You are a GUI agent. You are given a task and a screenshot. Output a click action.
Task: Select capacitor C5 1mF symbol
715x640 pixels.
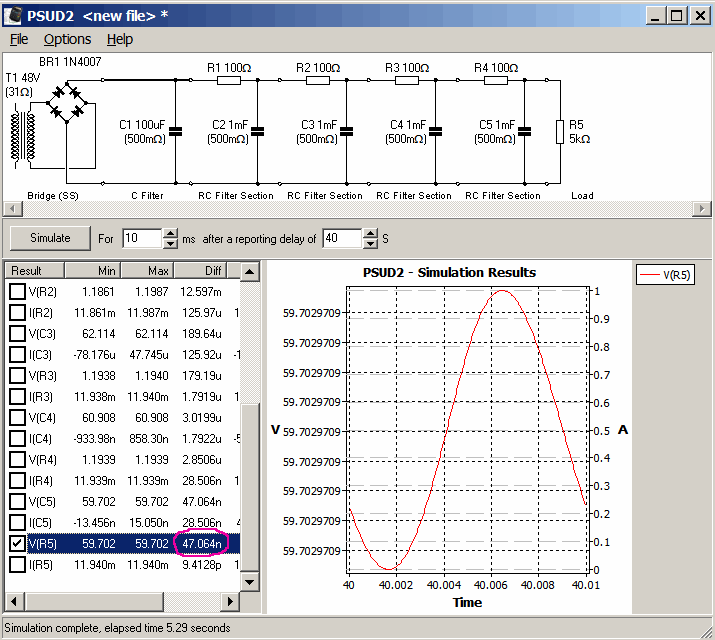[524, 132]
